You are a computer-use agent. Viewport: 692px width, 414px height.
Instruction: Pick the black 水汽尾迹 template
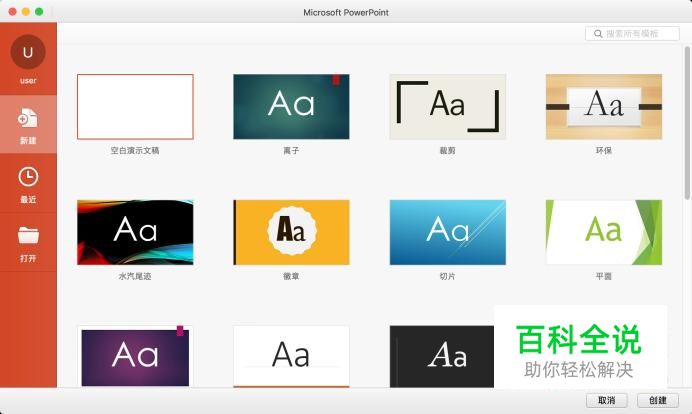[x=135, y=233]
